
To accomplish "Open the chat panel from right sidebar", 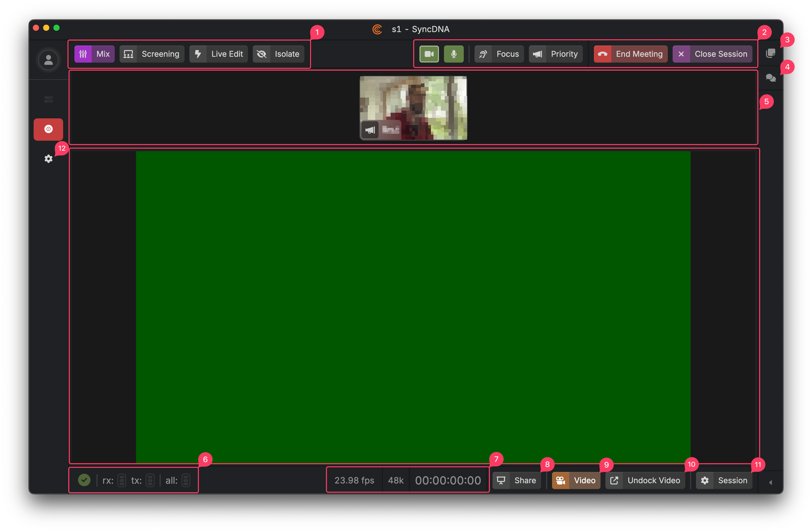I will point(771,78).
